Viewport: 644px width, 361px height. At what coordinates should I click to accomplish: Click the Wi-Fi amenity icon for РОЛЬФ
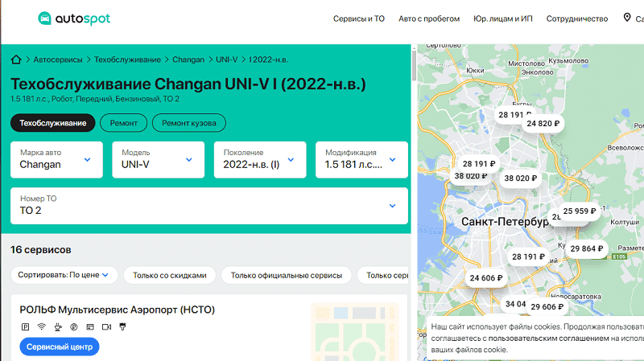42,327
